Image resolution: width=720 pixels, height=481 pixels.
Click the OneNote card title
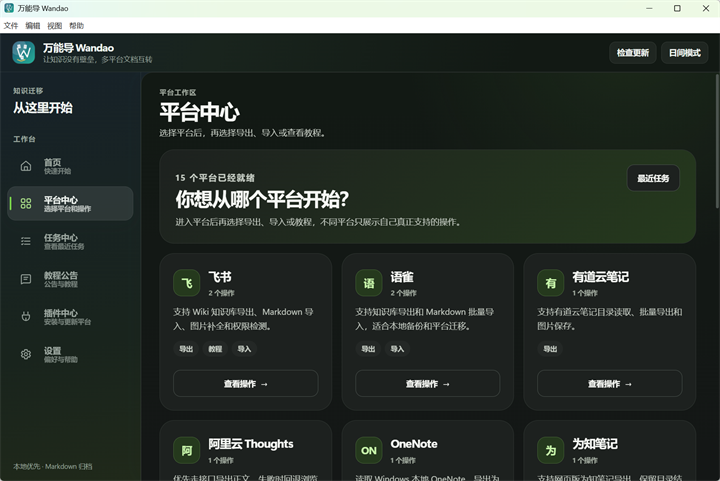[414, 444]
